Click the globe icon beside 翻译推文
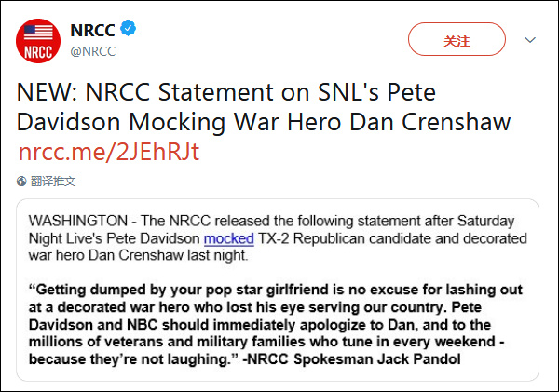The width and height of the screenshot is (559, 392). coord(22,181)
